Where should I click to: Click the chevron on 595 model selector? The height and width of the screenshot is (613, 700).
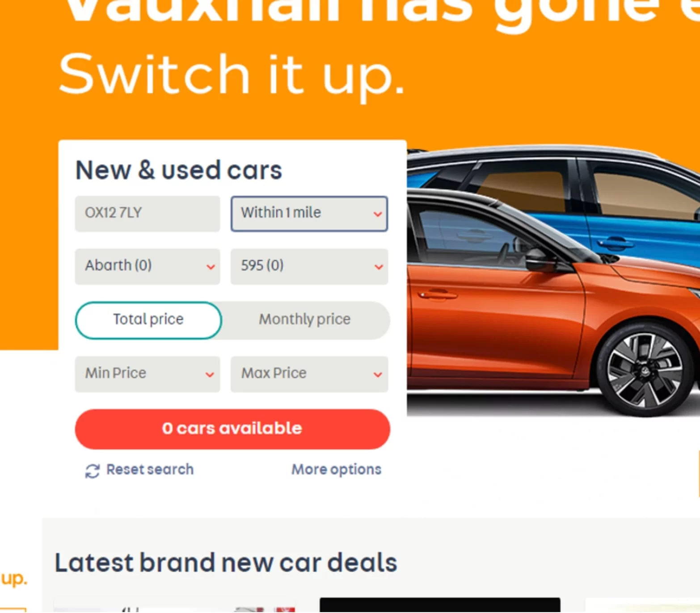pos(379,267)
